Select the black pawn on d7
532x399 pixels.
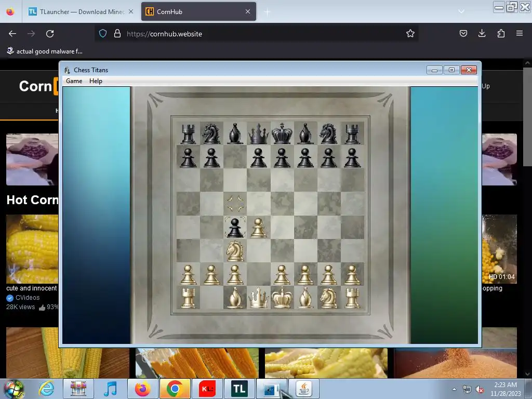pos(258,157)
